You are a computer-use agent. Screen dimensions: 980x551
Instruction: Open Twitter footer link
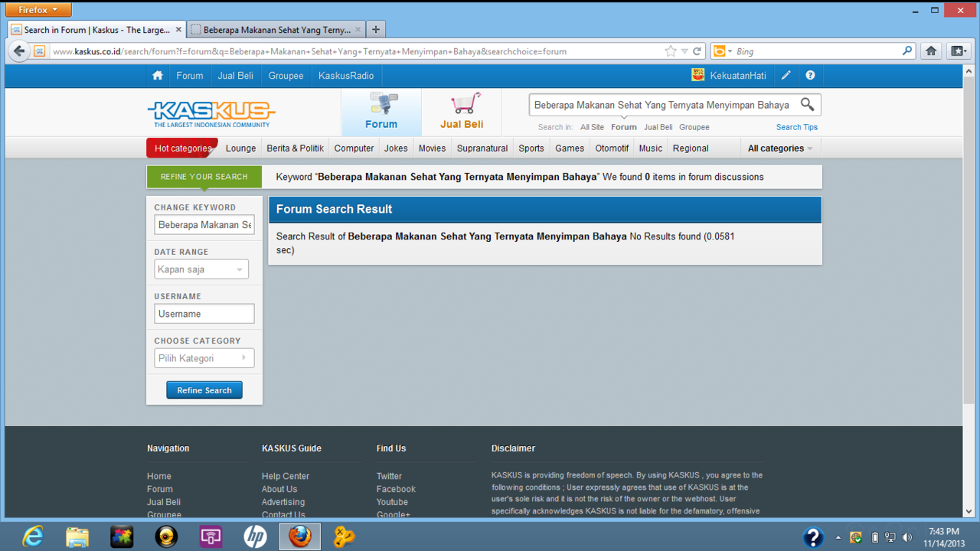(x=389, y=476)
